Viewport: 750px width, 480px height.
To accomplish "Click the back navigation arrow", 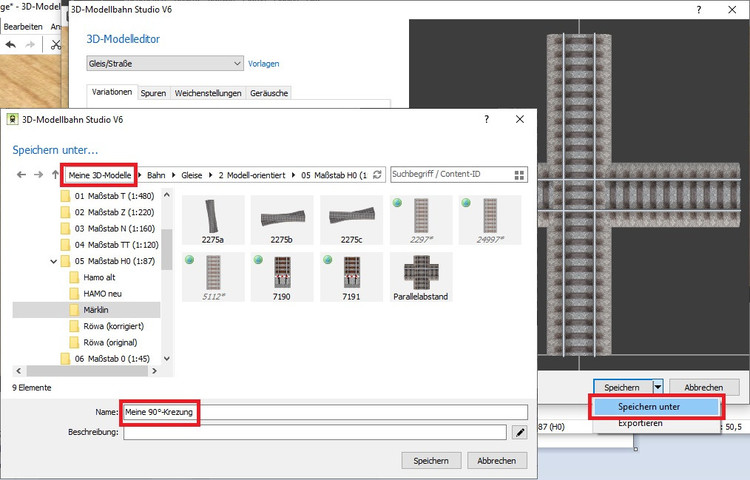I will point(21,175).
